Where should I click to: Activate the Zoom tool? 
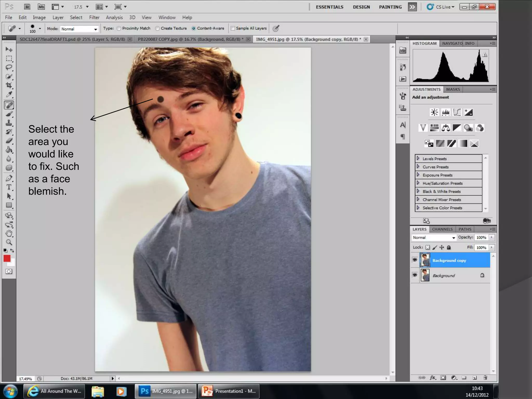9,242
